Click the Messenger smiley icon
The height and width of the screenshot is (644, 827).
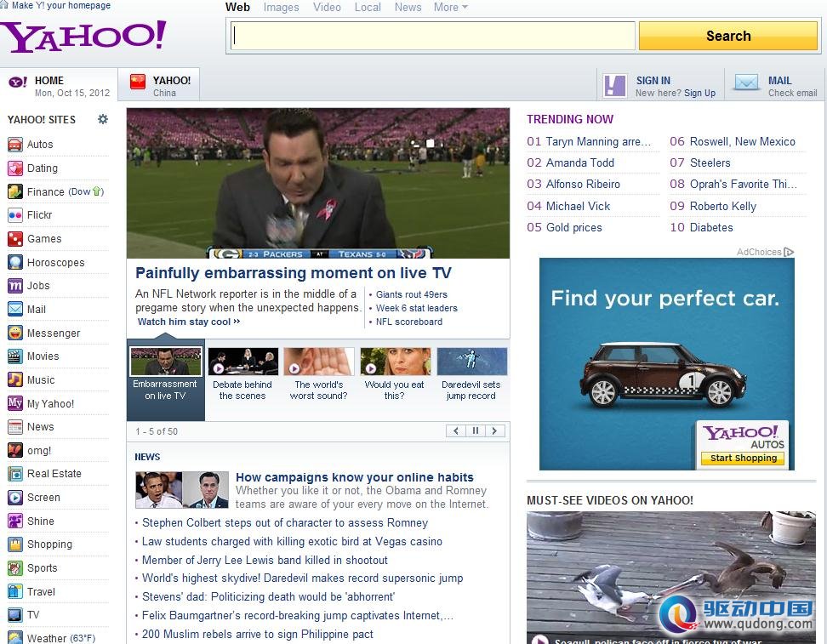coord(14,333)
